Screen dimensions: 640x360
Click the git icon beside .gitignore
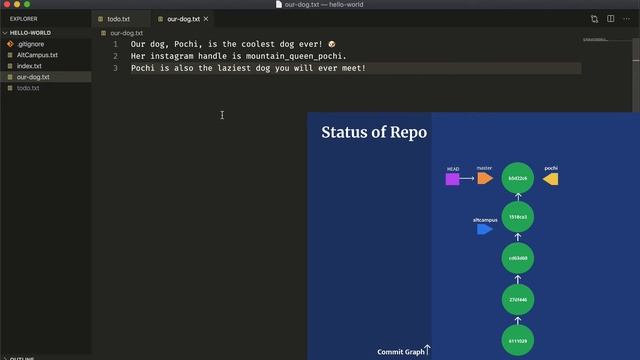[x=10, y=44]
